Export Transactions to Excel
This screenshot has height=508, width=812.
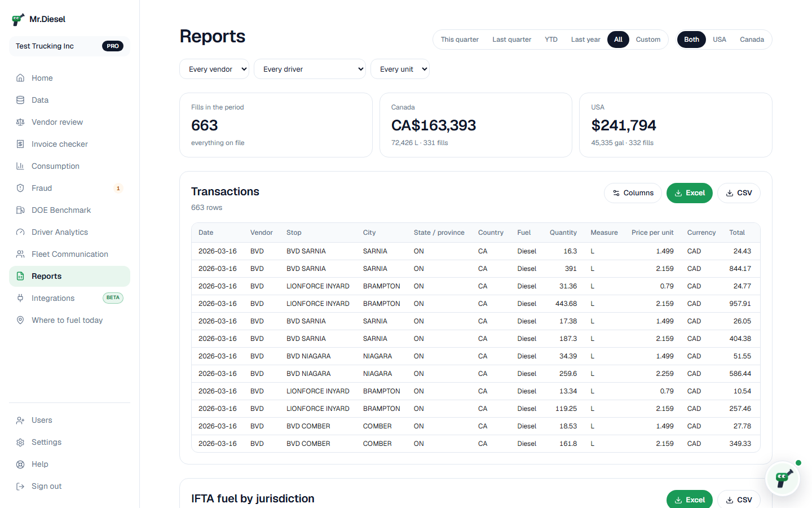coord(690,193)
